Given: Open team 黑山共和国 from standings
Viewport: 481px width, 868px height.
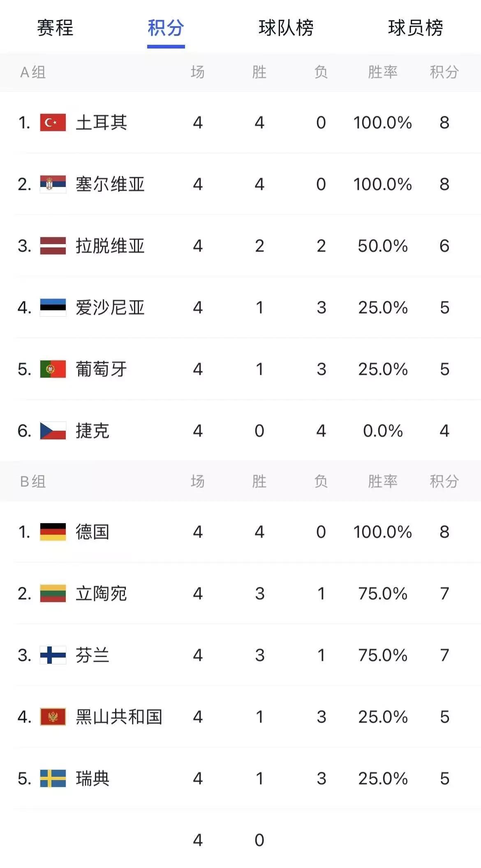Looking at the screenshot, I should [x=240, y=717].
